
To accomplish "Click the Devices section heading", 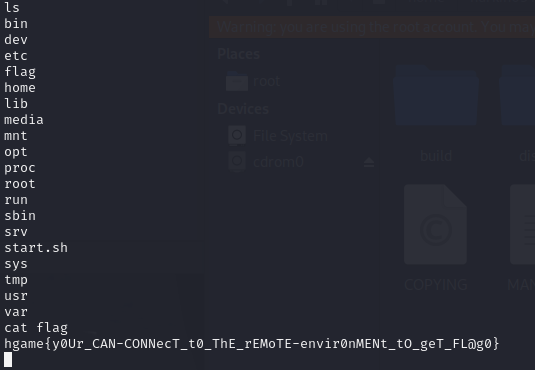I will pos(243,109).
